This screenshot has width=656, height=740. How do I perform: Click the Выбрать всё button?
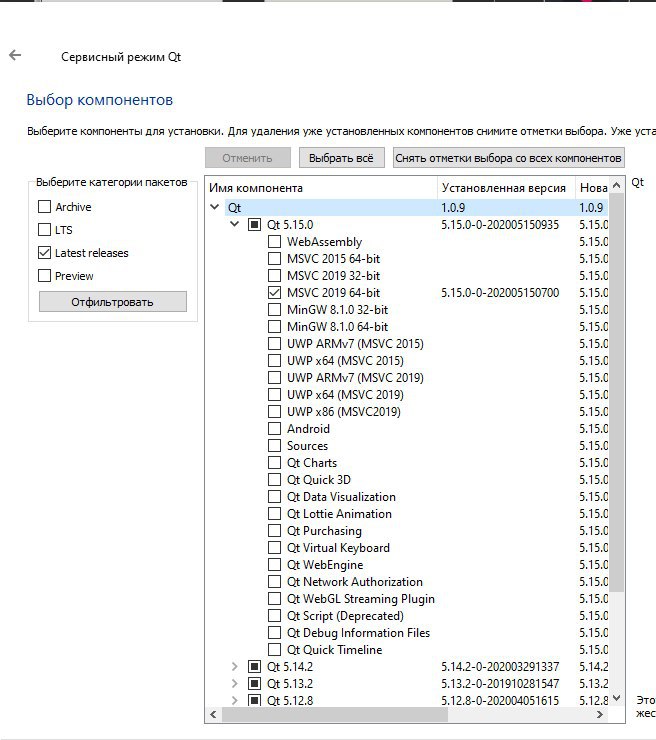tap(341, 158)
